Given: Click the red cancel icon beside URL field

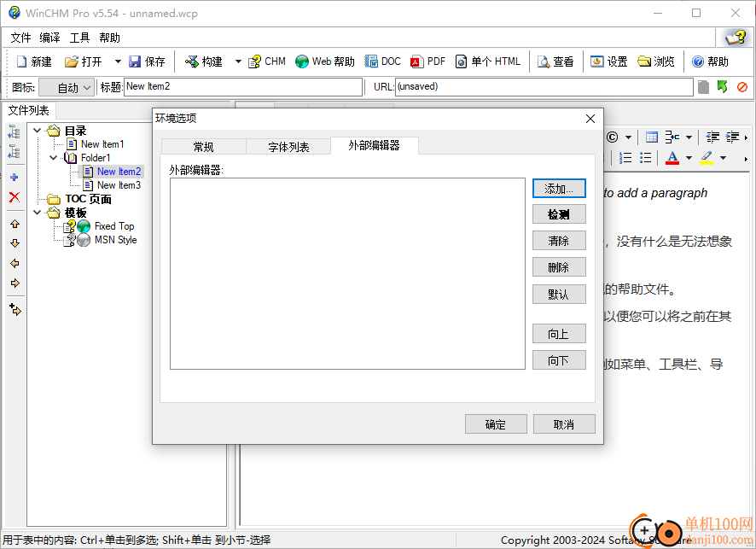Looking at the screenshot, I should pyautogui.click(x=742, y=87).
